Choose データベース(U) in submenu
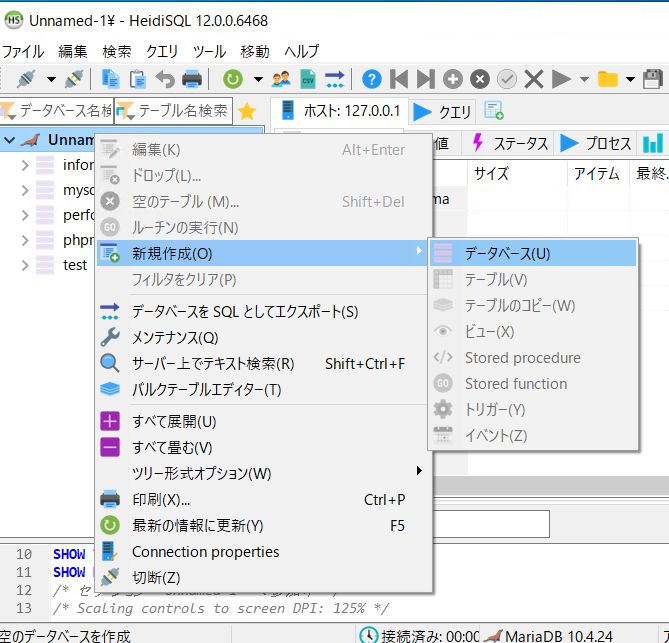669x643 pixels. (x=533, y=253)
